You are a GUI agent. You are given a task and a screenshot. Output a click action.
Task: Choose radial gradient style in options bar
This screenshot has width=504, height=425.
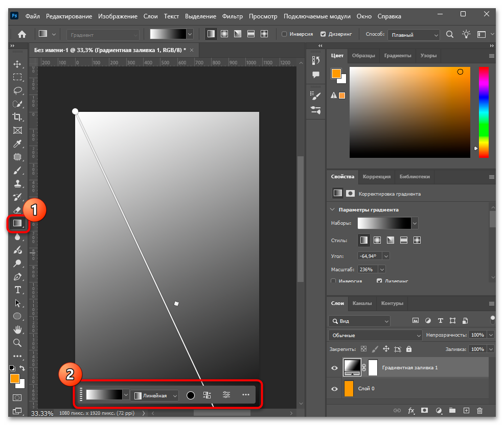coord(224,34)
